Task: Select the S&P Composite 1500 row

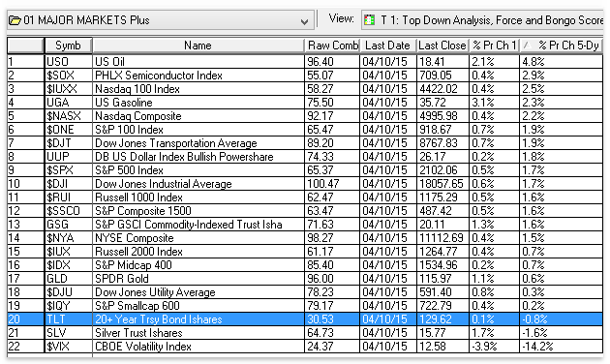Action: click(305, 211)
